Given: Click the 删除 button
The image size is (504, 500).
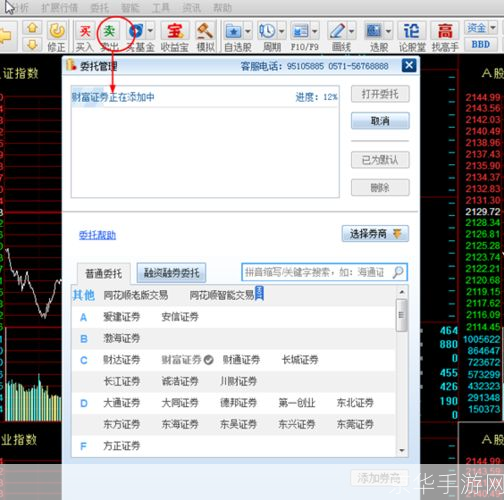Looking at the screenshot, I should pos(380,188).
